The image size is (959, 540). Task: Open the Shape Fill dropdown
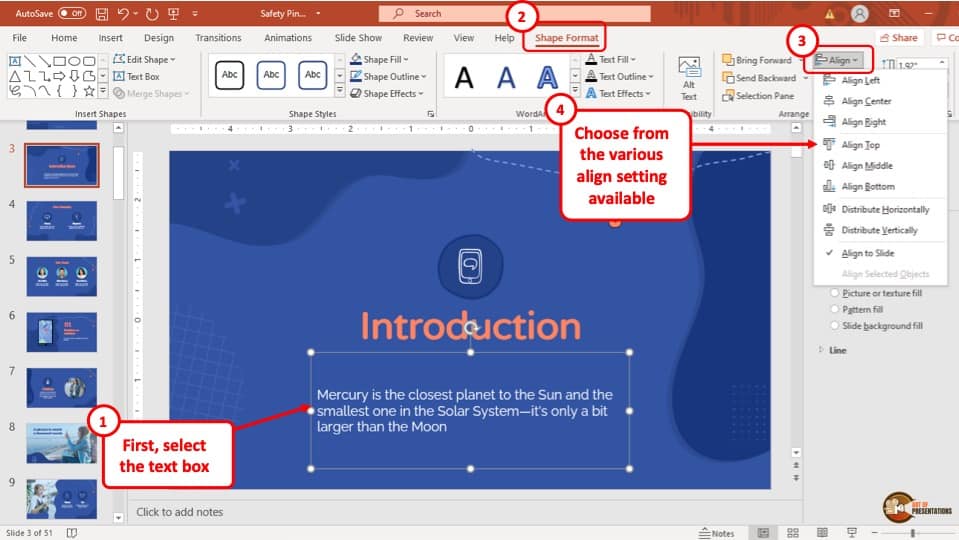point(379,59)
